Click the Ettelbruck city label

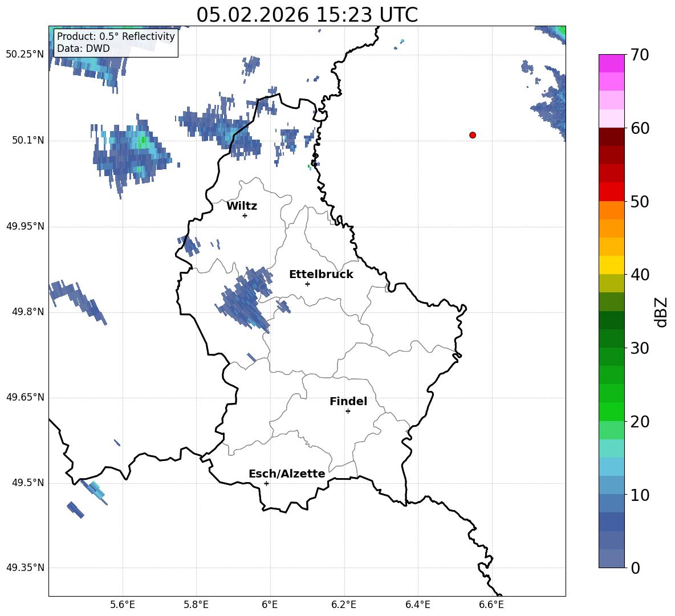(321, 275)
